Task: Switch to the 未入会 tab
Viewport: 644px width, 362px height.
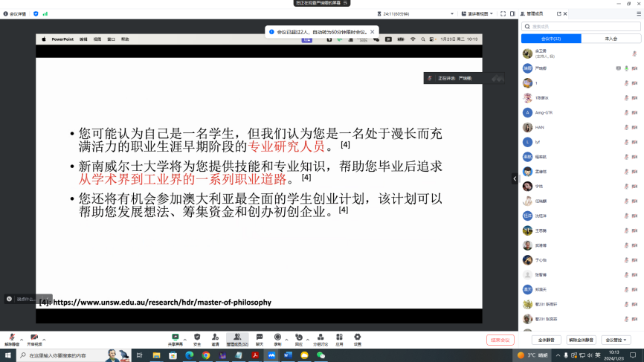Action: pyautogui.click(x=611, y=39)
